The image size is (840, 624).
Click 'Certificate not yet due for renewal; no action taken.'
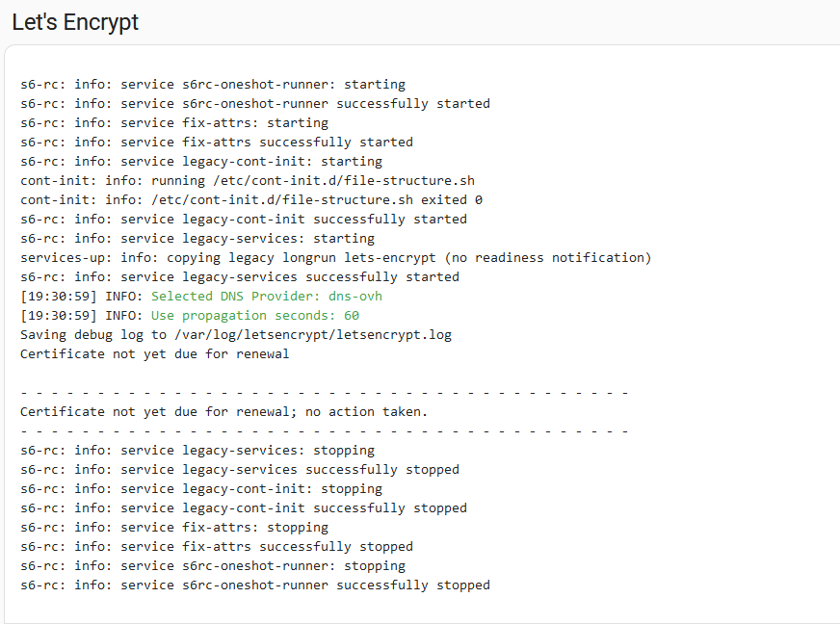tap(223, 412)
